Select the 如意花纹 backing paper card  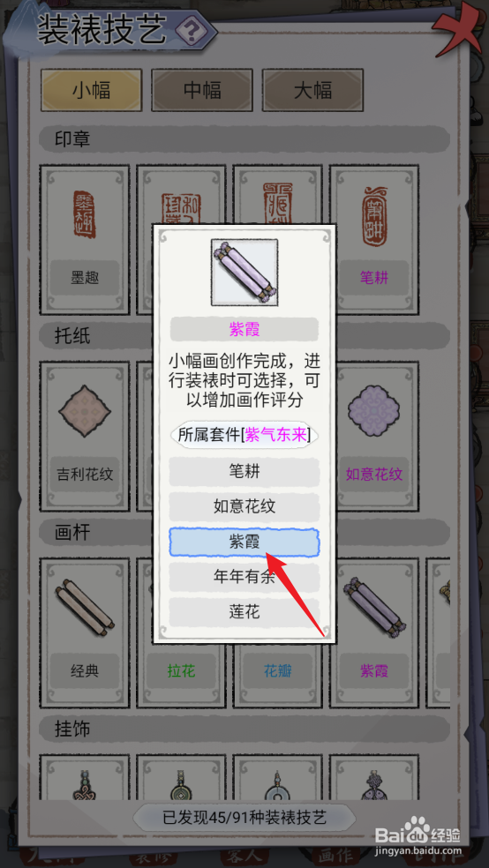[x=374, y=437]
